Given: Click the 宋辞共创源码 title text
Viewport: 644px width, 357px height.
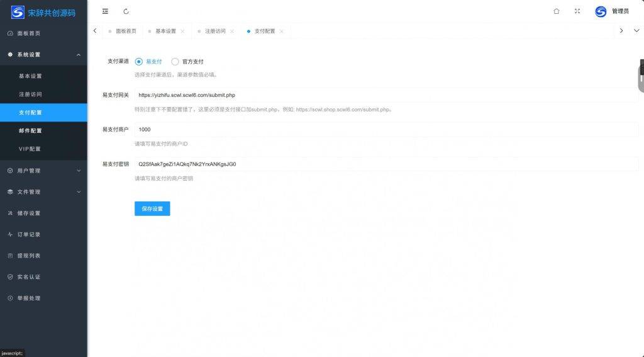Looking at the screenshot, I should 52,13.
